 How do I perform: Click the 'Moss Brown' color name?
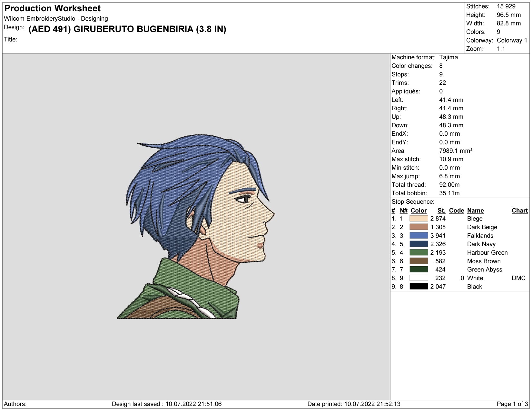click(x=484, y=261)
